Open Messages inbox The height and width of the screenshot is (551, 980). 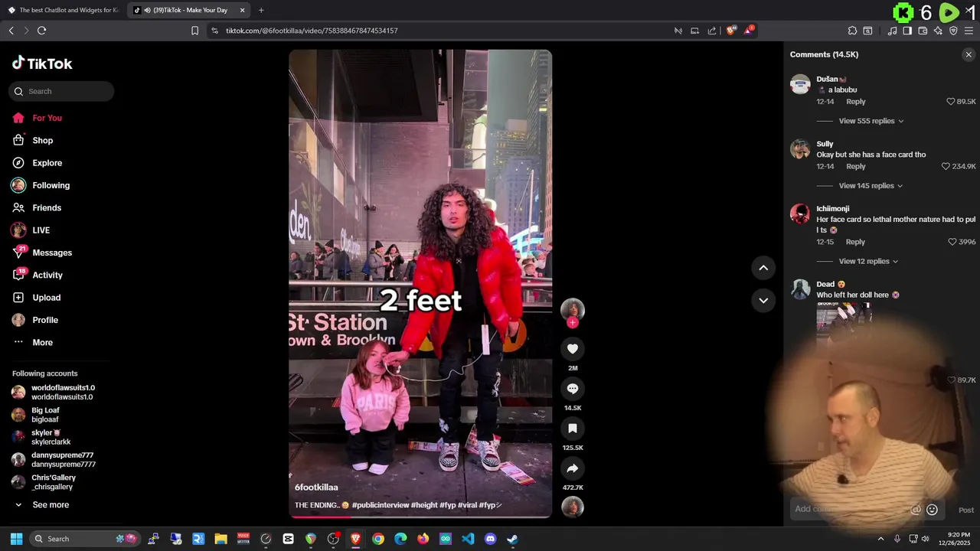coord(42,253)
